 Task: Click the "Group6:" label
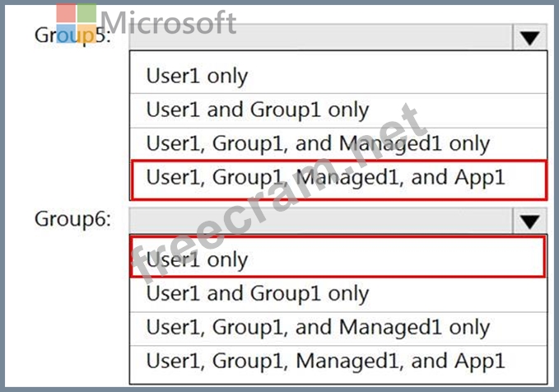[x=72, y=220]
